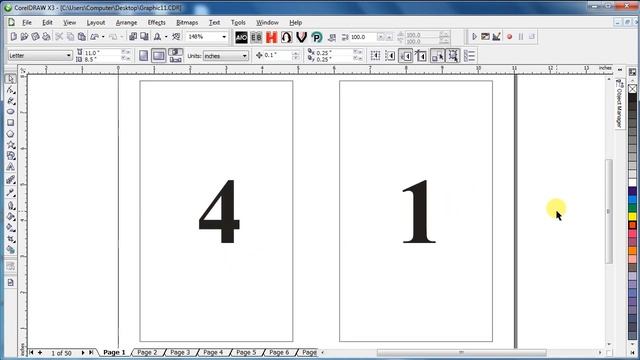The image size is (640, 360).
Task: Open the Bitmaps menu
Action: 187,22
